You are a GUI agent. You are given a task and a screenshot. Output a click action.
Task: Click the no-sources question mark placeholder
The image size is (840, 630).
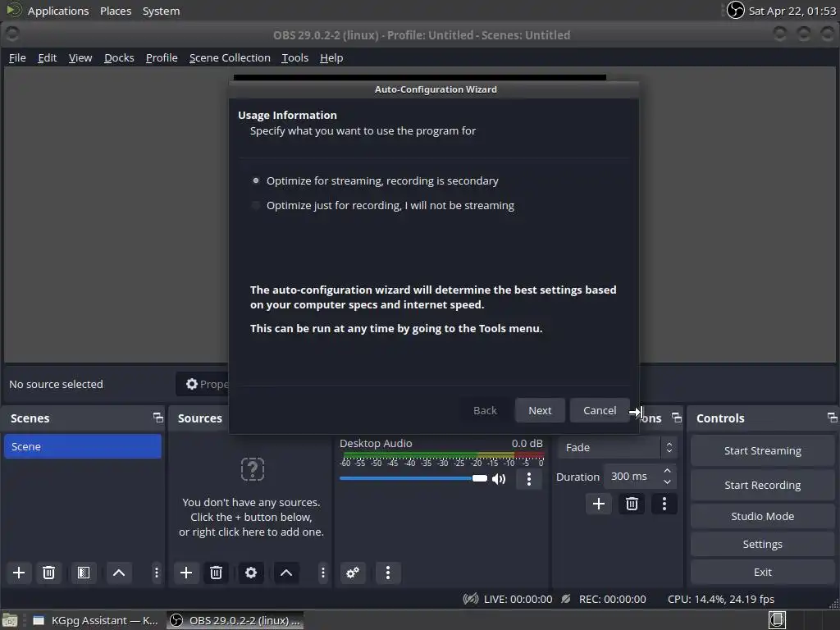tap(253, 468)
